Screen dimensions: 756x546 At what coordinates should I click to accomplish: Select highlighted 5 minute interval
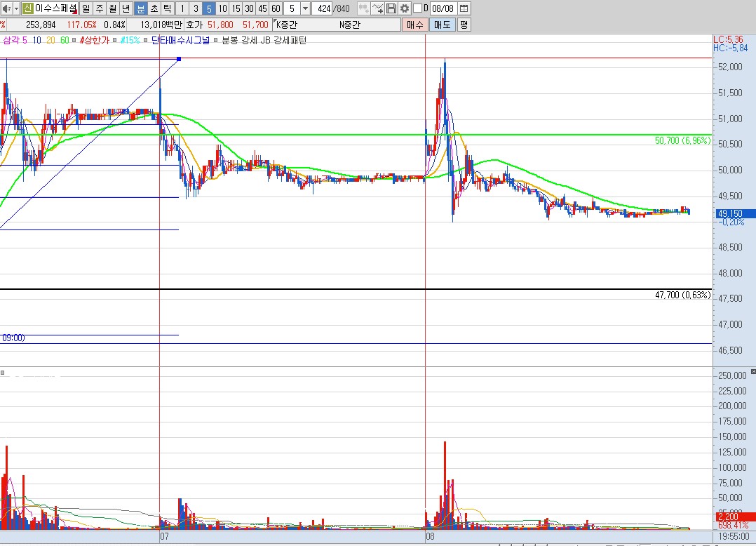[x=209, y=8]
